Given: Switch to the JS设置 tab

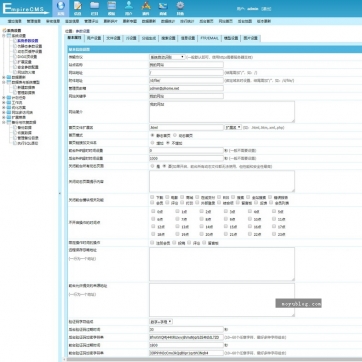Looking at the screenshot, I should pyautogui.click(x=131, y=38).
